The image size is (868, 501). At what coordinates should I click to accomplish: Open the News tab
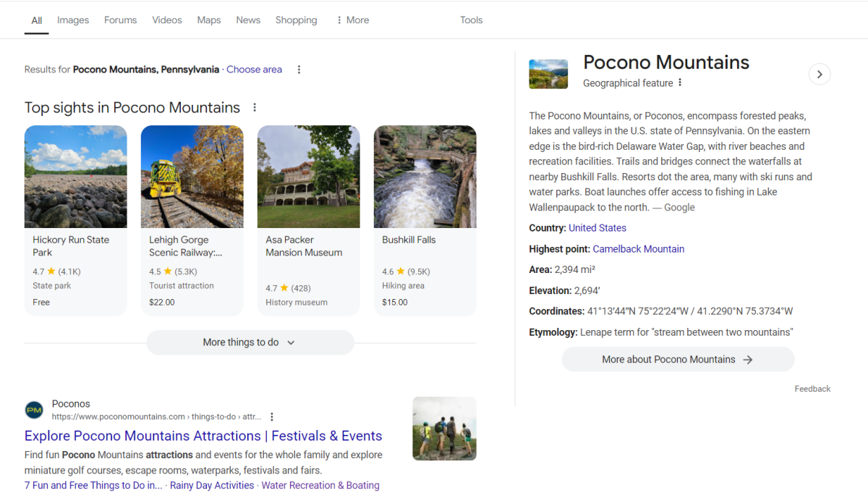click(x=248, y=20)
